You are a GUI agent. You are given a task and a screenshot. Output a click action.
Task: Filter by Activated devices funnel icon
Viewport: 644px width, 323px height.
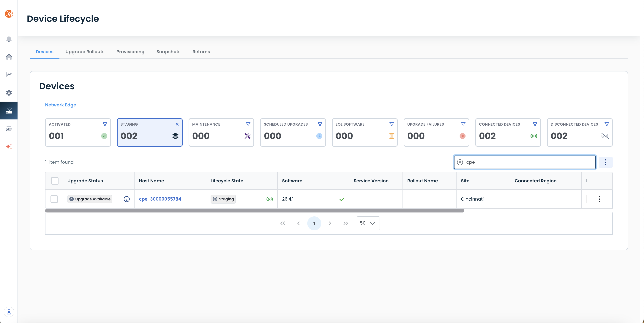tap(105, 124)
